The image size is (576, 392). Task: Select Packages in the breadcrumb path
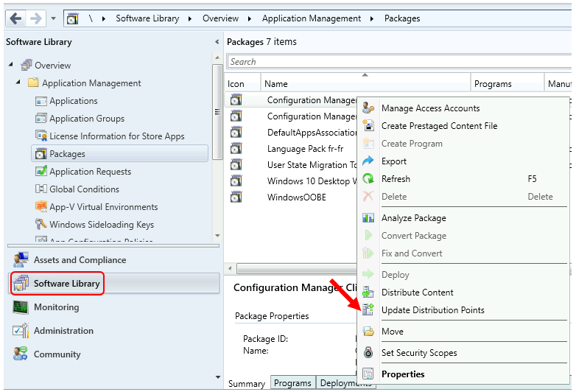[x=402, y=18]
